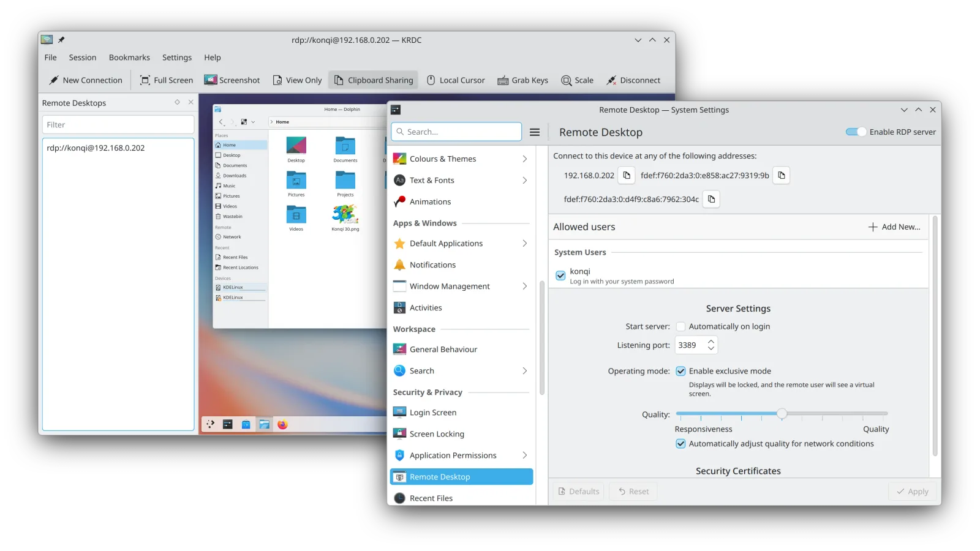
Task: Open the System Settings hamburger menu
Action: pyautogui.click(x=535, y=132)
